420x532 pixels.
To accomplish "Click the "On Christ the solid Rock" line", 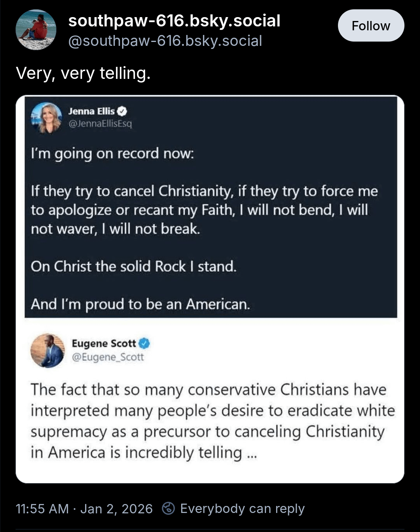I will (x=133, y=266).
